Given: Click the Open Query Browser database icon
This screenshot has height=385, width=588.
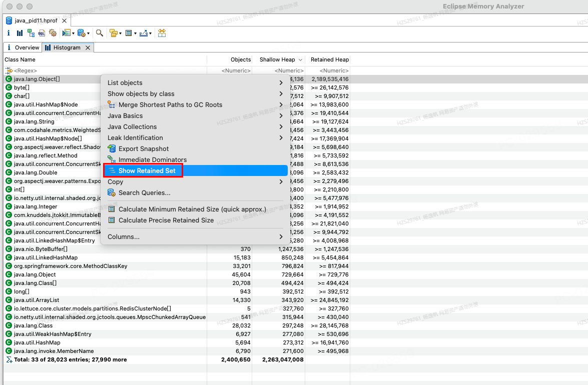Looking at the screenshot, I should (81, 33).
